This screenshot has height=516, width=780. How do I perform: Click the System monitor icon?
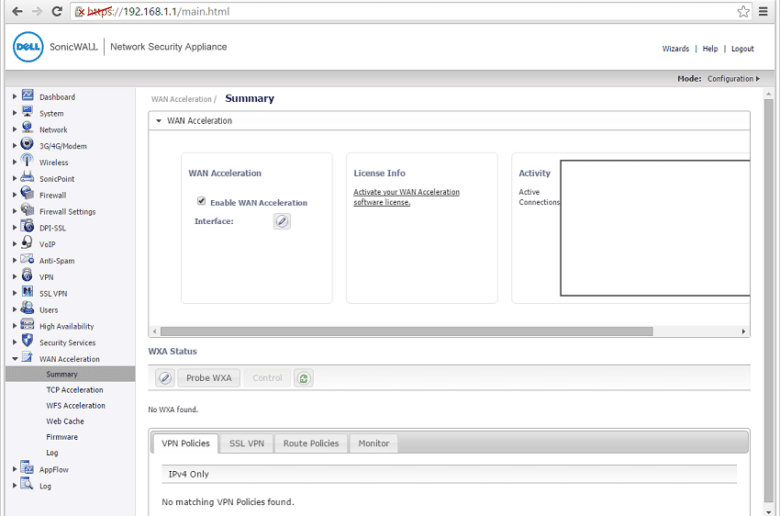pyautogui.click(x=27, y=111)
